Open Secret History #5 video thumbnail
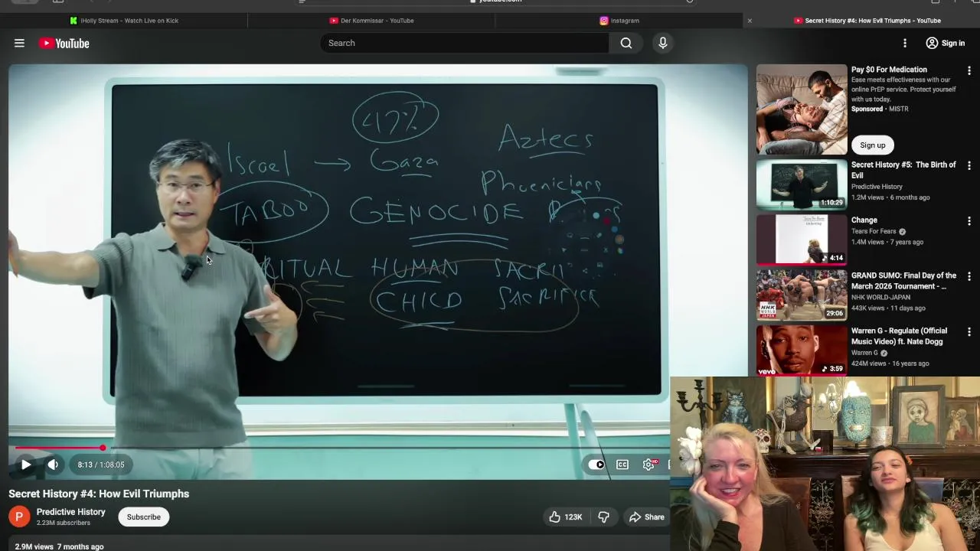The width and height of the screenshot is (980, 551). click(802, 184)
